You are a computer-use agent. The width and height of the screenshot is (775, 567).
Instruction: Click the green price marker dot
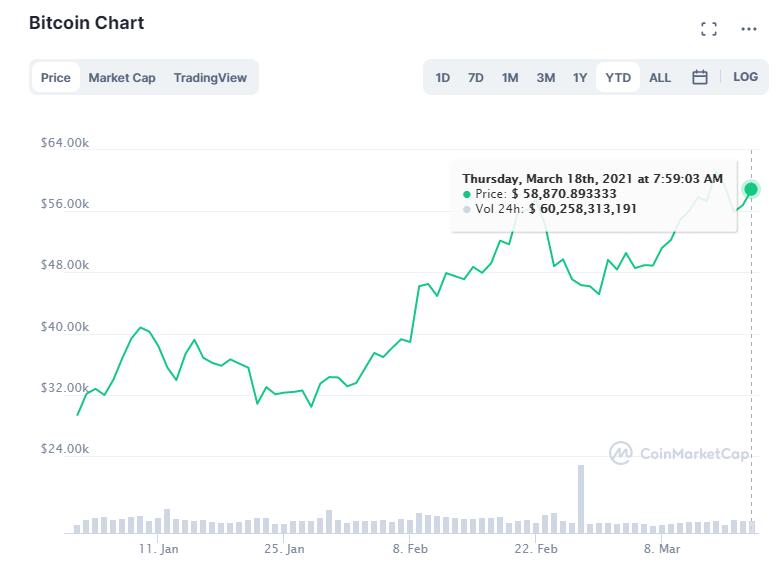tap(751, 188)
